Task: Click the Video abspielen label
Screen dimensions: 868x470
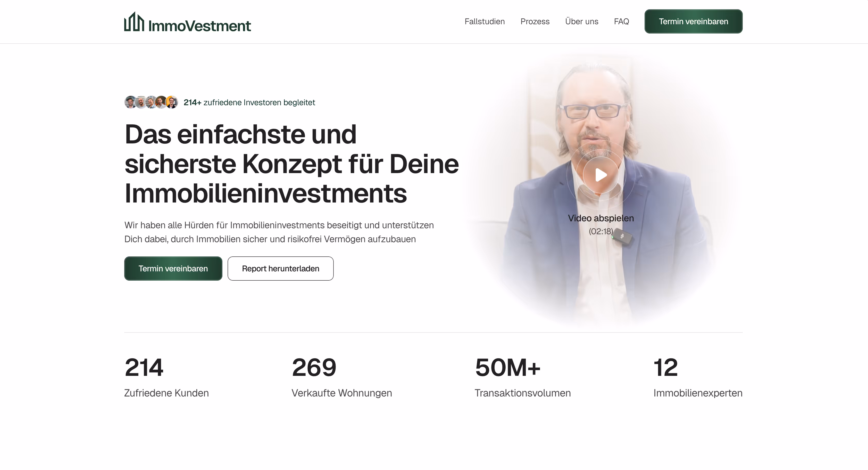Action: (x=601, y=218)
